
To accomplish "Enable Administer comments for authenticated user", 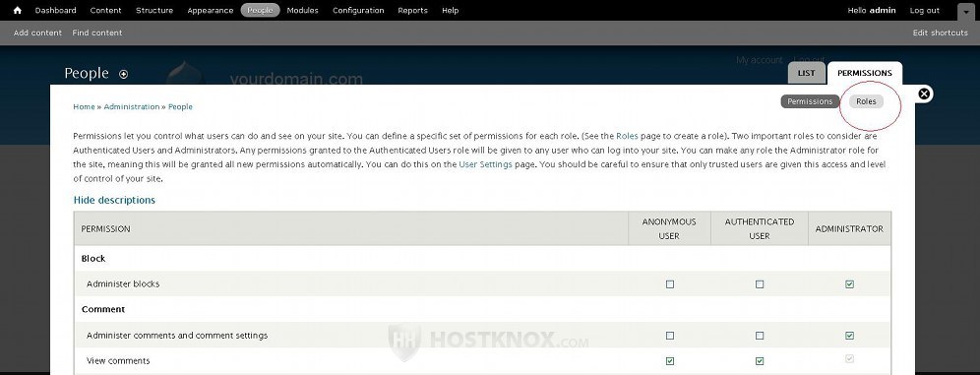I will pyautogui.click(x=760, y=335).
